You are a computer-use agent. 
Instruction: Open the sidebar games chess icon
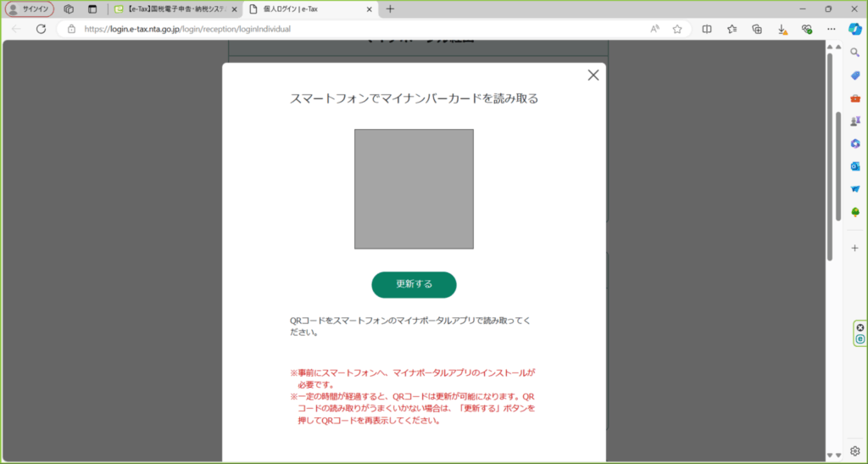click(855, 120)
